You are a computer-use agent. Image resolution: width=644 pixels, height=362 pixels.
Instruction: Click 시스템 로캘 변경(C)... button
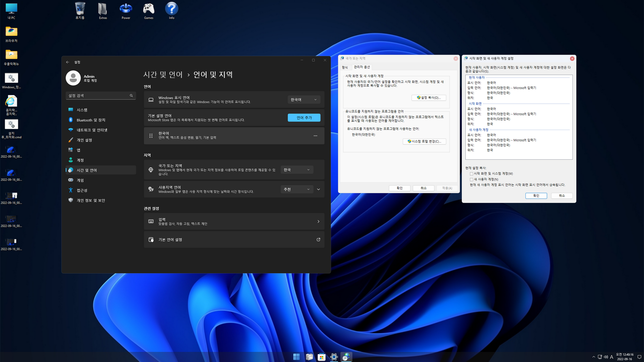point(424,141)
